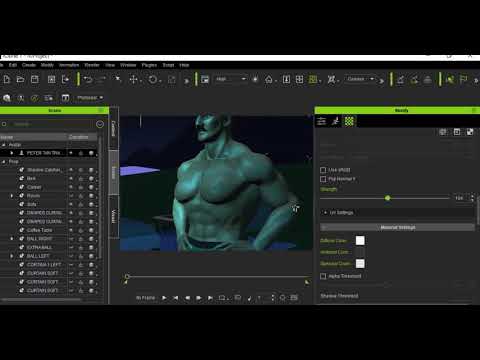Viewport: 480px width, 360px height.
Task: Expand the BALL LEFT tree node
Action: pyautogui.click(x=12, y=256)
